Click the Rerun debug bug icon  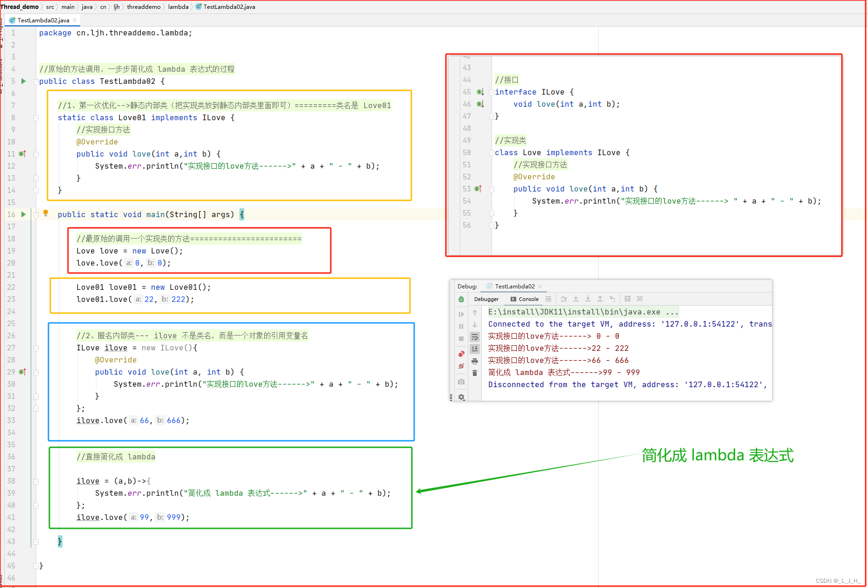(461, 299)
